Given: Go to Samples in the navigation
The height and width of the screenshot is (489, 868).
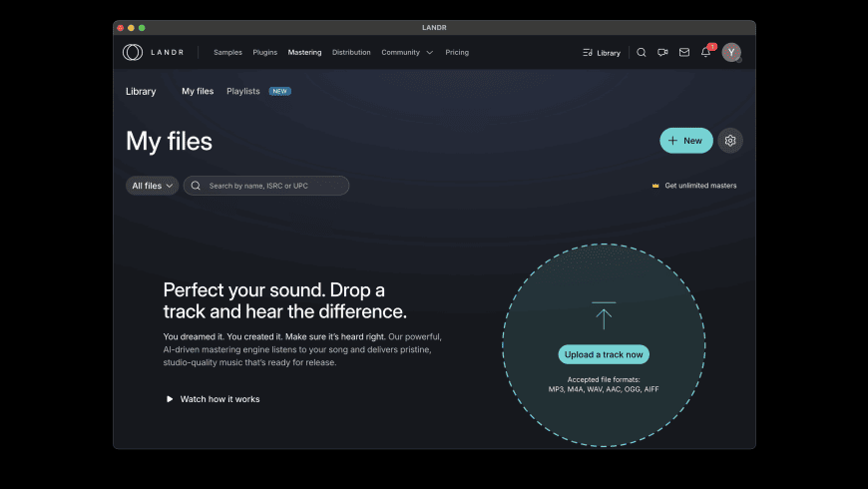Looking at the screenshot, I should [x=227, y=52].
